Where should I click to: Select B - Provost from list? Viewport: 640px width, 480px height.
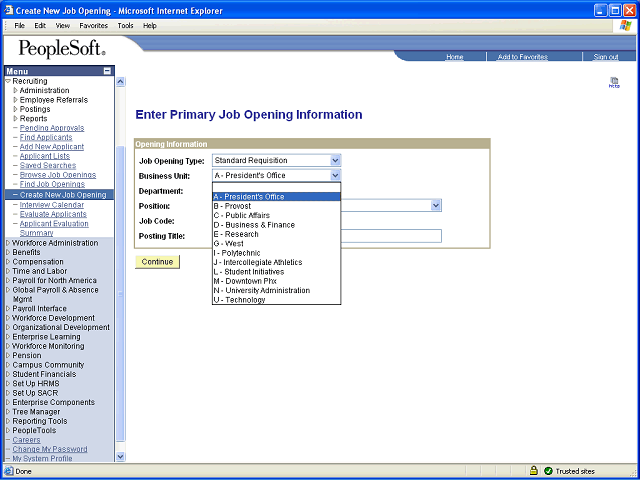(276, 206)
